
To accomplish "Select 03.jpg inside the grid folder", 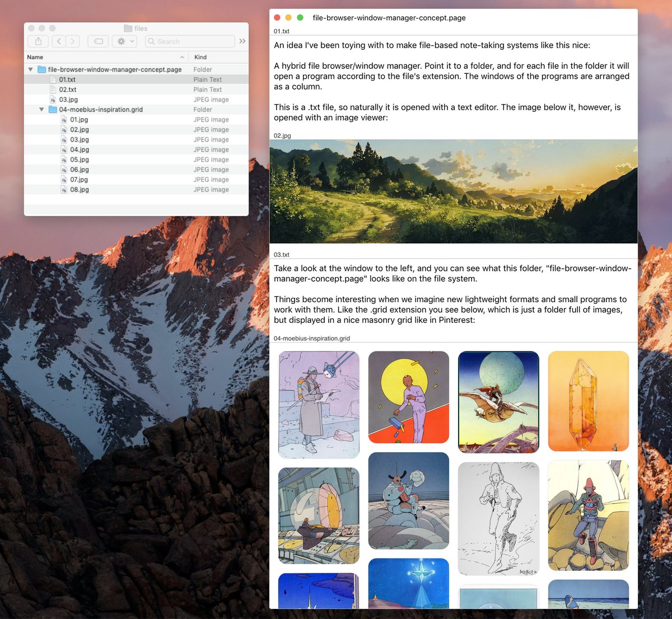I will coord(136,140).
